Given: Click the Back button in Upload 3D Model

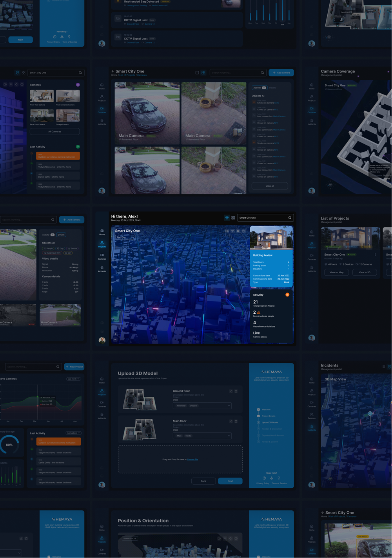Looking at the screenshot, I should click(203, 481).
